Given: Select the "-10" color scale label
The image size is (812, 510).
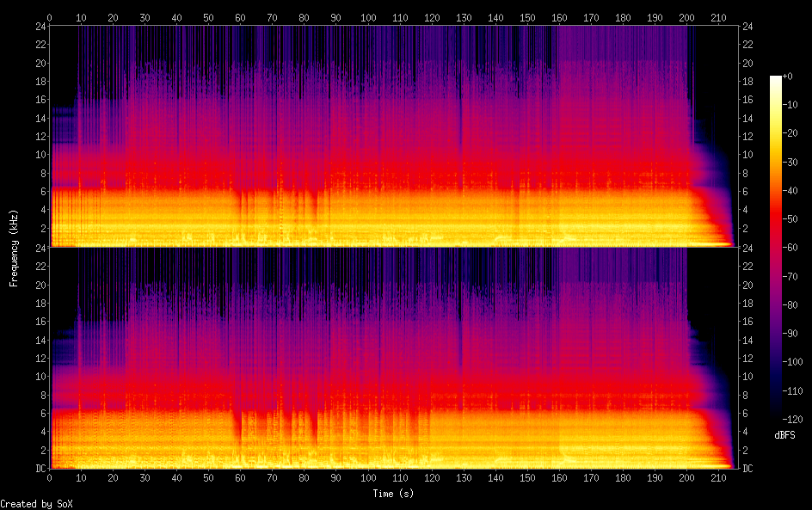Looking at the screenshot, I should tap(790, 105).
